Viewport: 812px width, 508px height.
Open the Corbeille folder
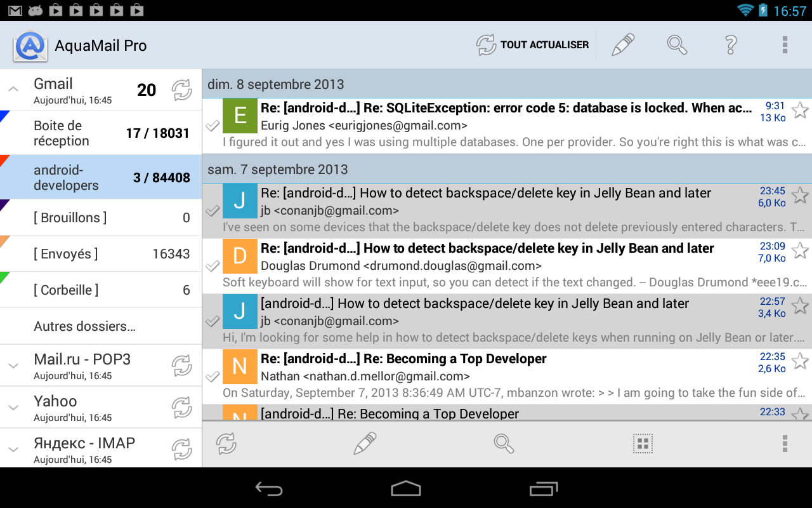[101, 290]
